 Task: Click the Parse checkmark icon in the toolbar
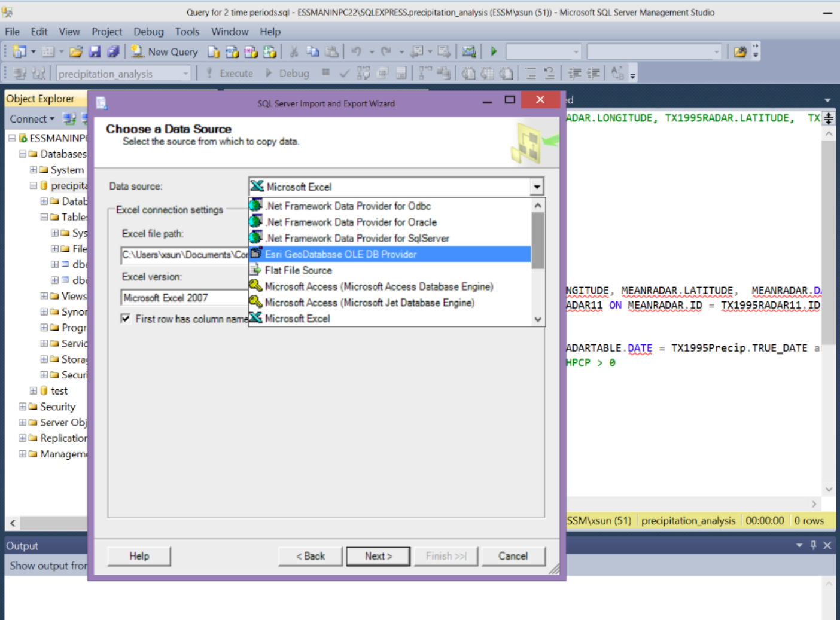tap(344, 73)
